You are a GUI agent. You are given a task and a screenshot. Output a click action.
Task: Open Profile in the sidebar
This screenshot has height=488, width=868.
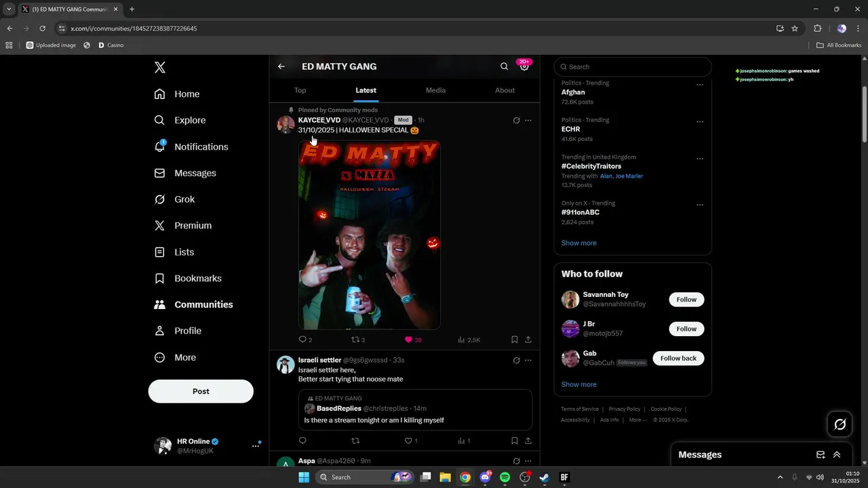coord(178,331)
